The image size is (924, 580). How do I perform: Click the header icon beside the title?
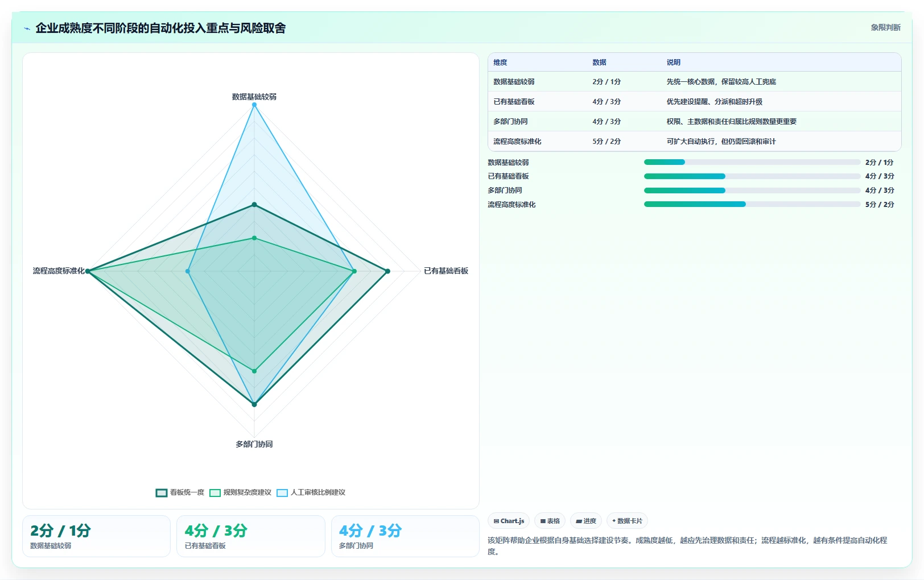27,28
